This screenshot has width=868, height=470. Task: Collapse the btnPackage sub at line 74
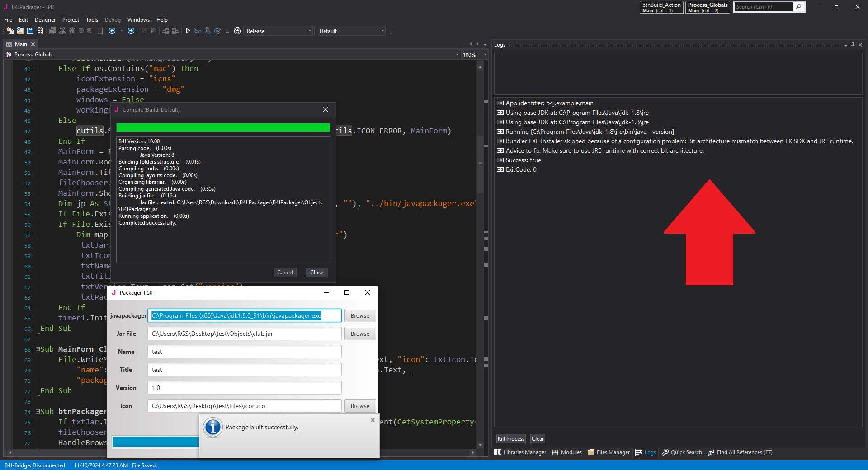(x=38, y=412)
